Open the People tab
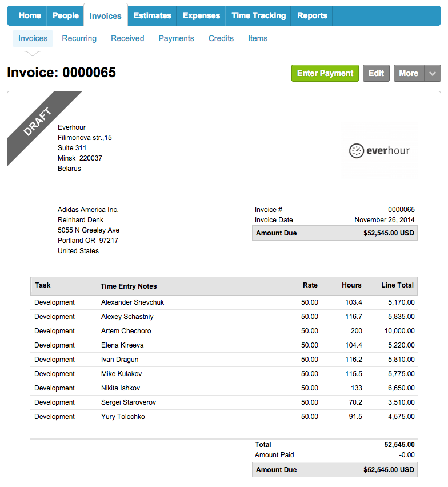This screenshot has height=487, width=448. (65, 15)
